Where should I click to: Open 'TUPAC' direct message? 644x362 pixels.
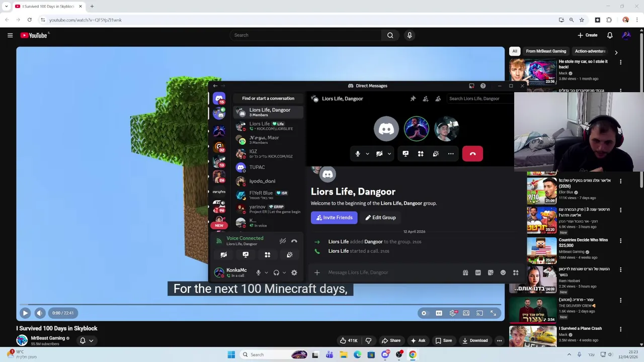point(269,167)
